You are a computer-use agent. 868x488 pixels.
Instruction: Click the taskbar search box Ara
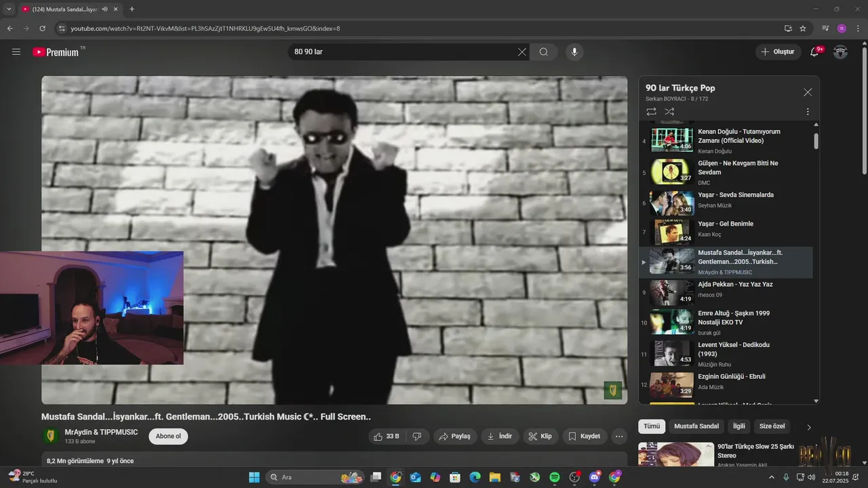click(x=315, y=477)
